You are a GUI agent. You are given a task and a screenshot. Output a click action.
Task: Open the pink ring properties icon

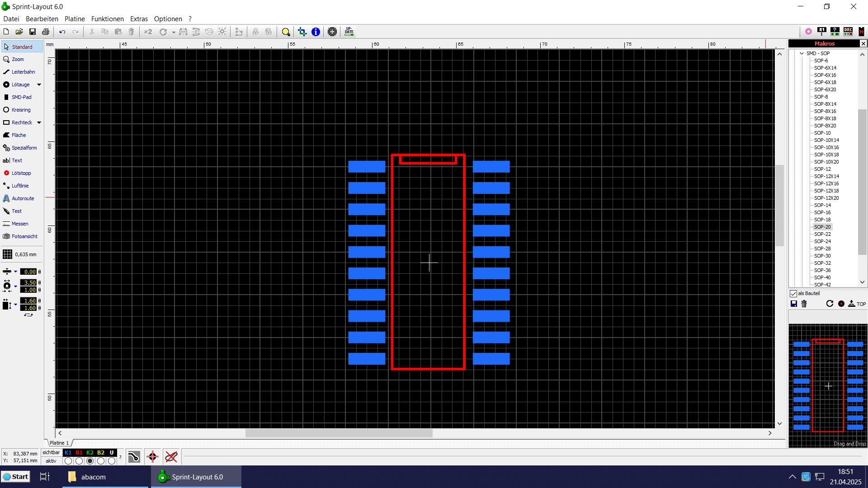(808, 31)
